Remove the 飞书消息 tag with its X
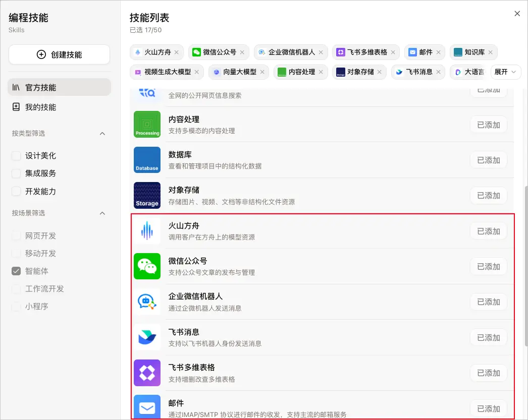 tap(439, 72)
